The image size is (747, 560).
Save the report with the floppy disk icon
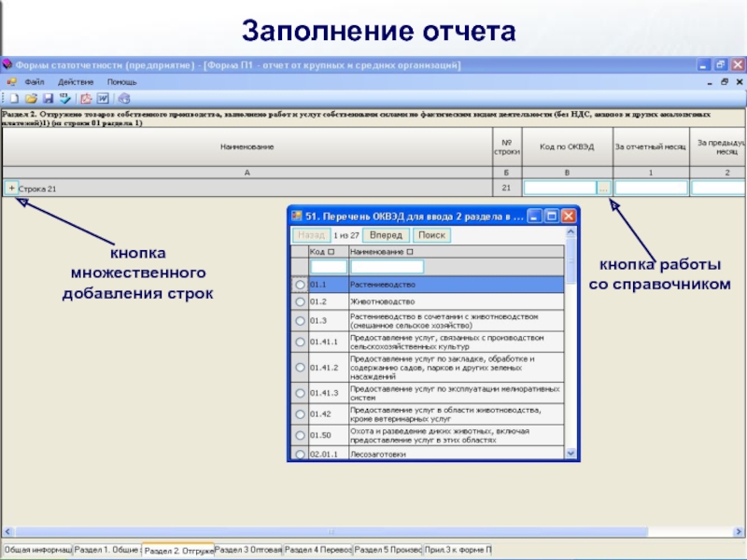pyautogui.click(x=48, y=99)
